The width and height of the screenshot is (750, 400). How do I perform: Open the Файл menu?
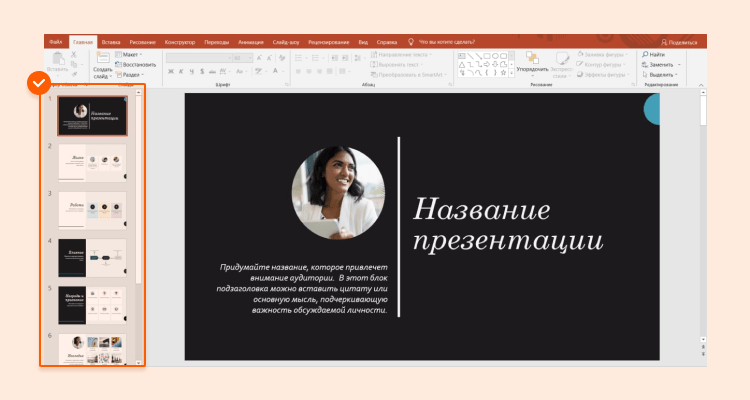pyautogui.click(x=55, y=42)
